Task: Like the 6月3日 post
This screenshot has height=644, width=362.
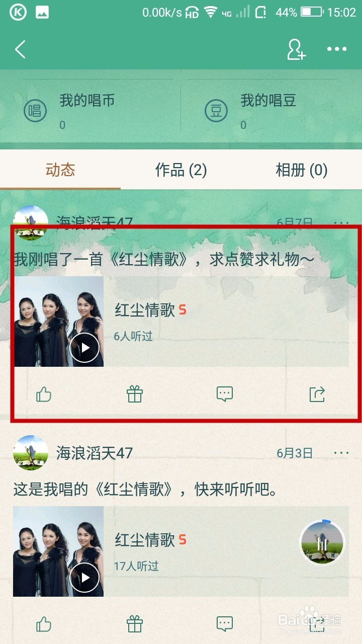Action: click(x=44, y=624)
